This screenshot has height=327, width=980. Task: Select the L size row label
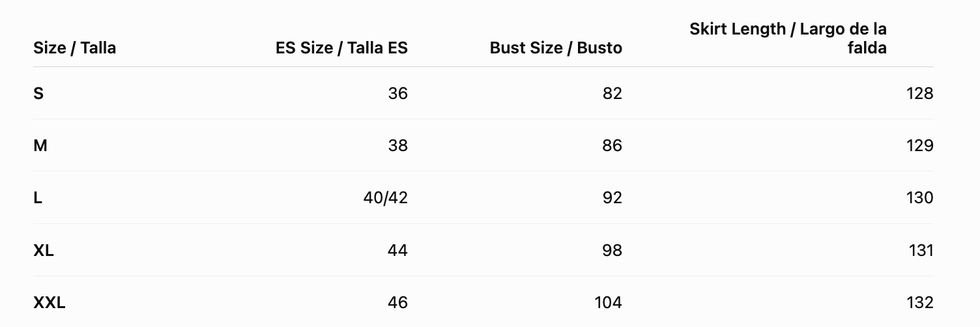coord(37,197)
